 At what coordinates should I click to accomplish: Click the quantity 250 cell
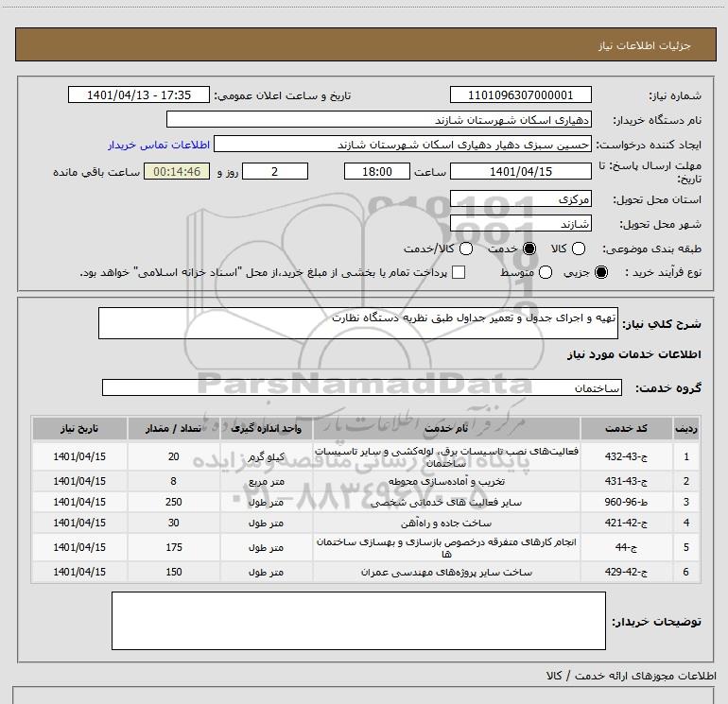click(174, 502)
